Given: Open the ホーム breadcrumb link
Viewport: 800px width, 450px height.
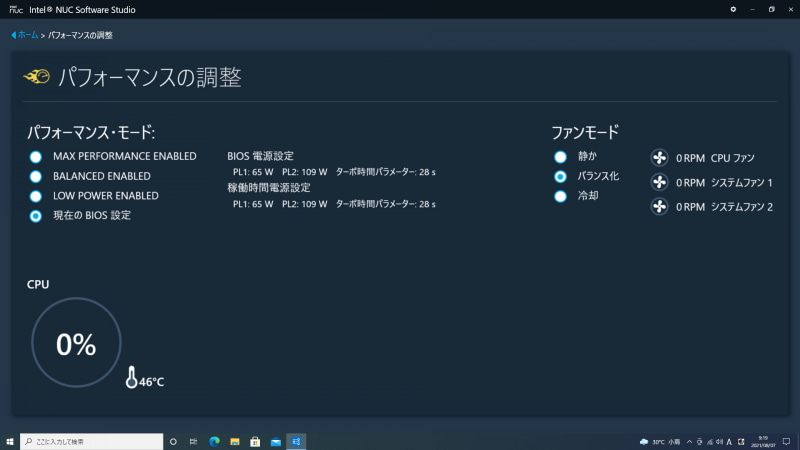Looking at the screenshot, I should (28, 35).
